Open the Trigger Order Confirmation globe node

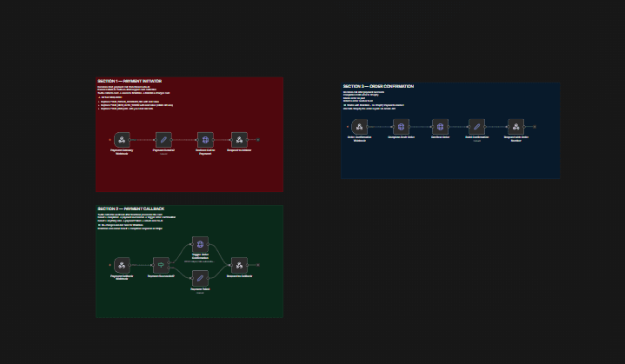point(200,244)
